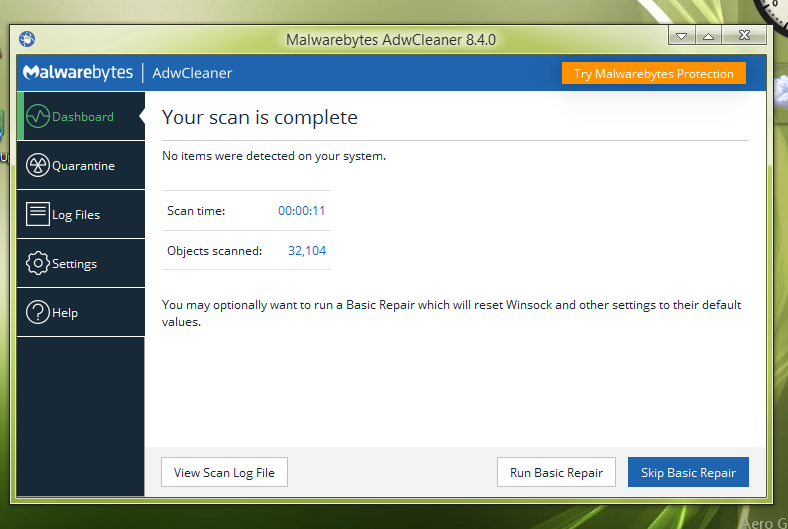Switch to the Quarantine section
The height and width of the screenshot is (529, 788).
(x=81, y=165)
